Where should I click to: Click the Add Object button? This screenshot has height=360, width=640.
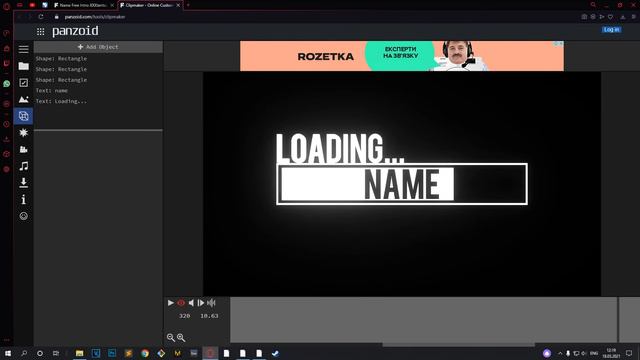[98, 47]
